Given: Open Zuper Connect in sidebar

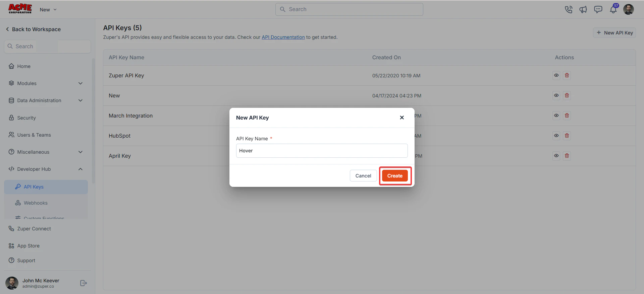Looking at the screenshot, I should point(30,229).
